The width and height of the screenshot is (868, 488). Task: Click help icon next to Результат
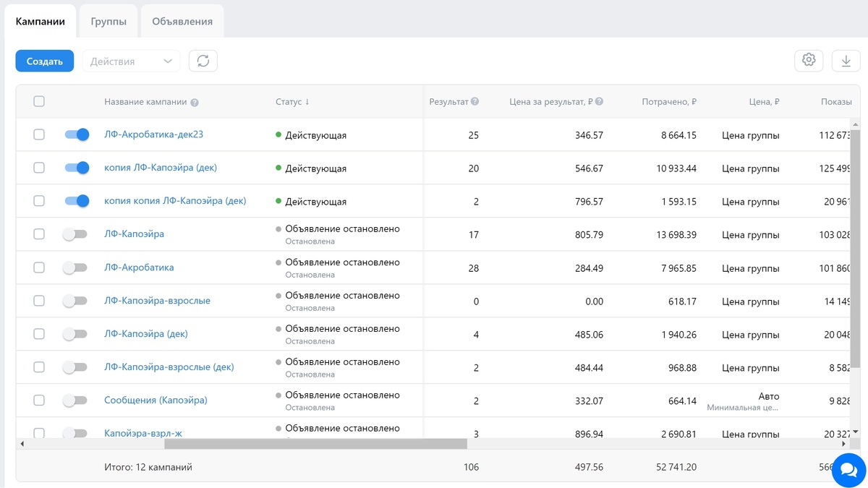click(475, 102)
